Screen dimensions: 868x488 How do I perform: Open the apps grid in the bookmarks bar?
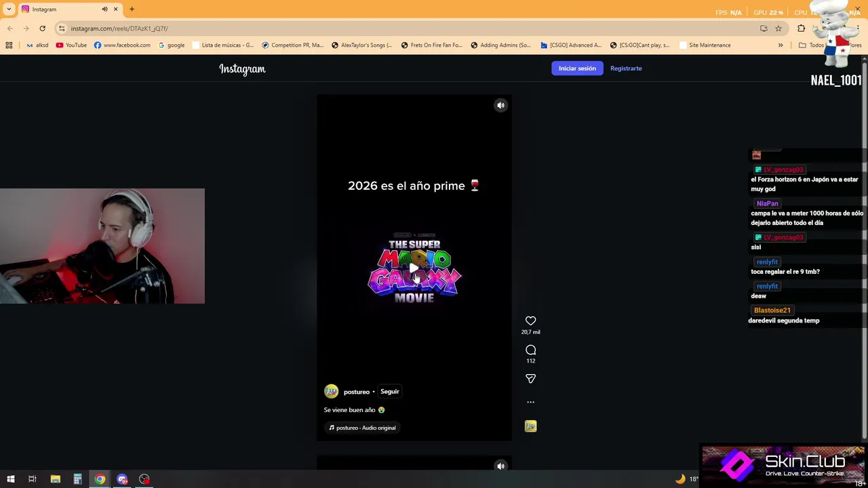[9, 45]
